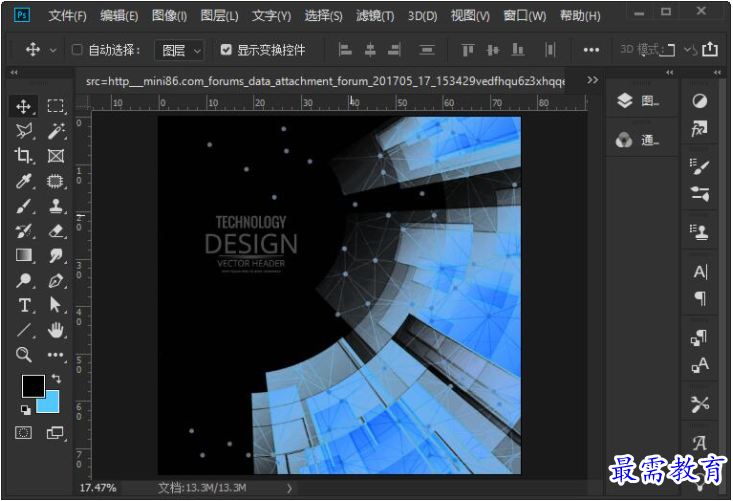Choose the Polygonal Lasso tool
This screenshot has height=501, width=733.
click(23, 131)
